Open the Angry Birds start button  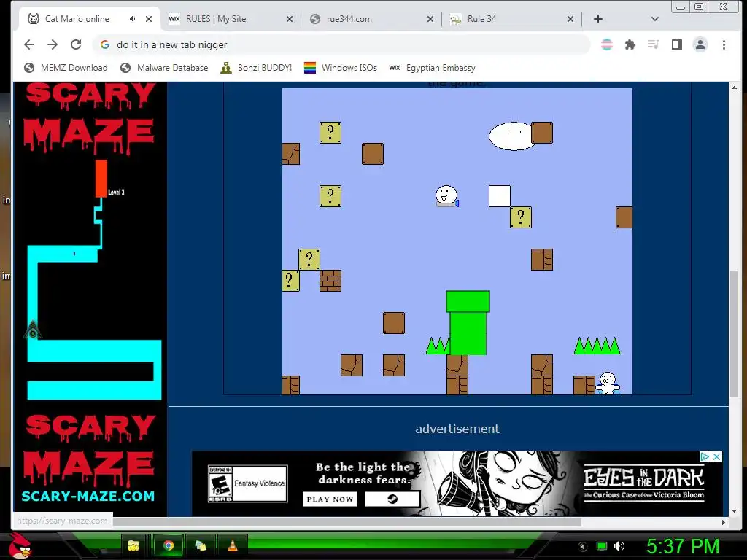[x=20, y=545]
